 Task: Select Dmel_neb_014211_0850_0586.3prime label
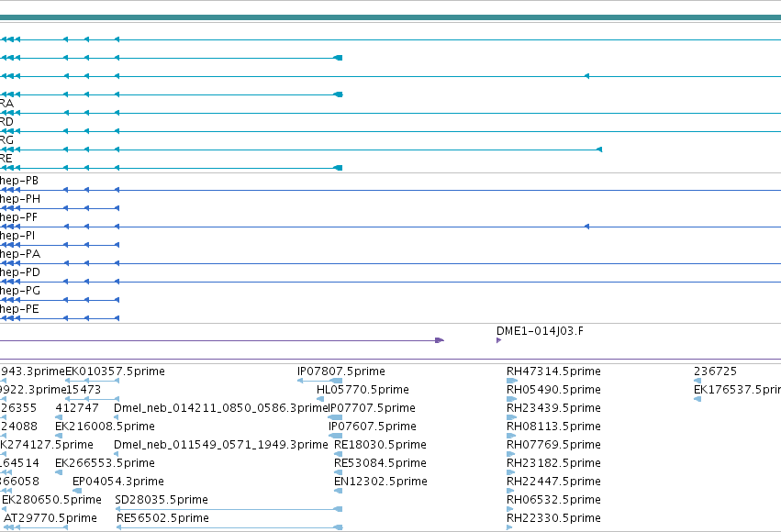click(220, 408)
